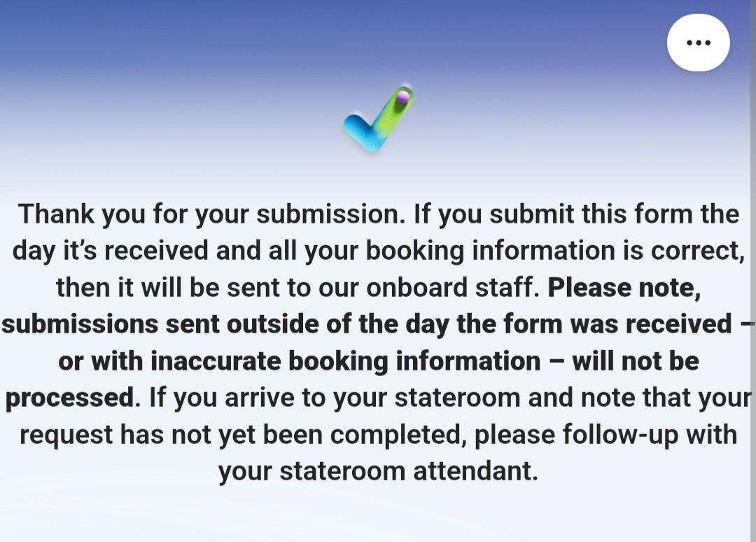
Task: Open the three-dot more options menu
Action: 698,43
